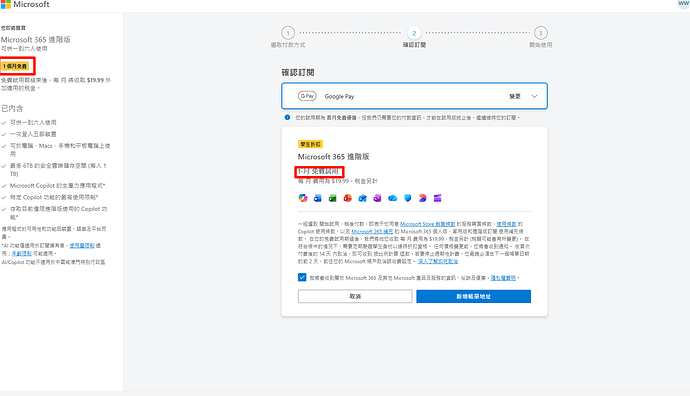Click the blue info icon below payment box
690x396 pixels.
287,117
